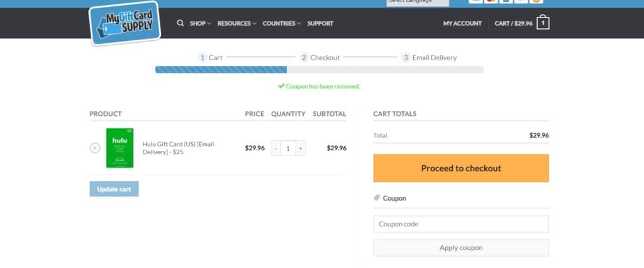Image resolution: width=644 pixels, height=268 pixels.
Task: Click the Apply coupon button
Action: click(x=461, y=248)
